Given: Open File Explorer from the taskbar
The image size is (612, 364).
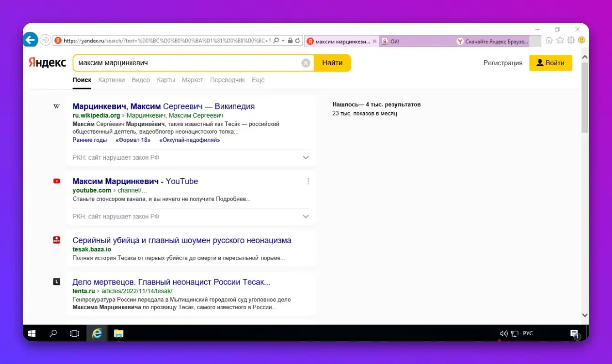Looking at the screenshot, I should point(119,333).
